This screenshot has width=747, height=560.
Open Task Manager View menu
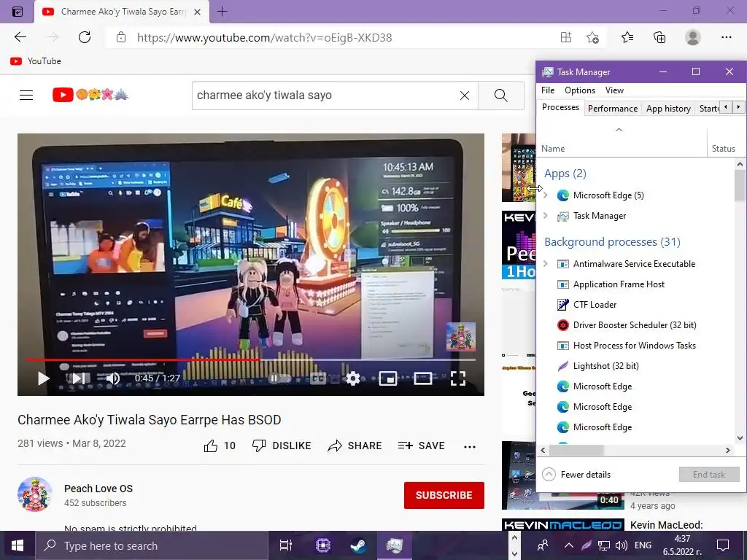[x=614, y=90]
